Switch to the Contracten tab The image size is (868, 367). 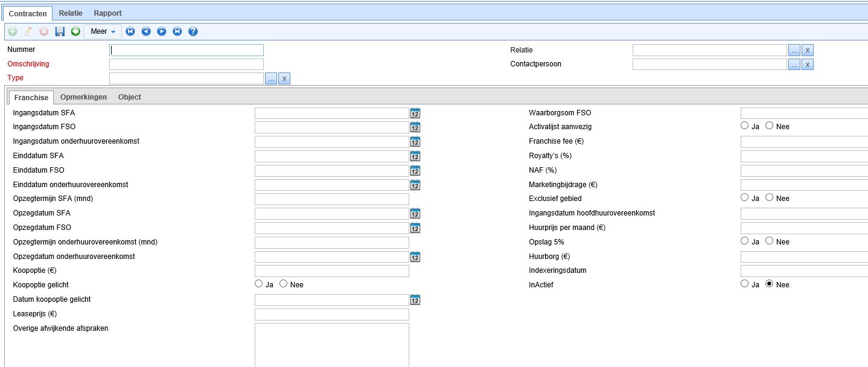pos(28,13)
